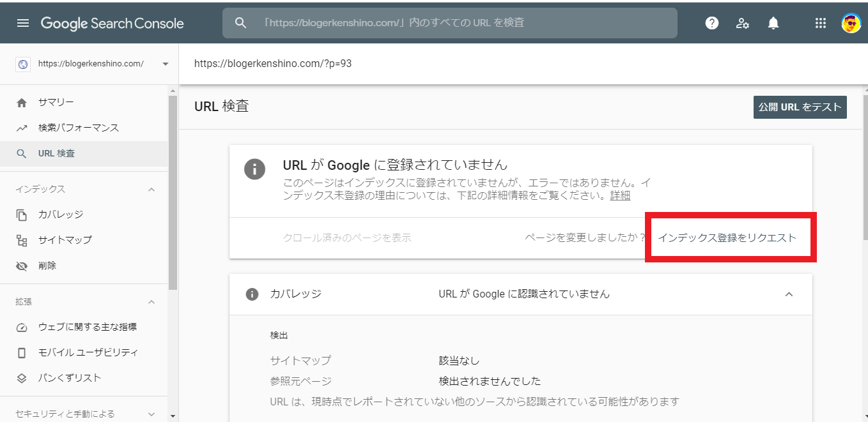Click クロール済みのページを表示
The width and height of the screenshot is (868, 422).
click(347, 238)
